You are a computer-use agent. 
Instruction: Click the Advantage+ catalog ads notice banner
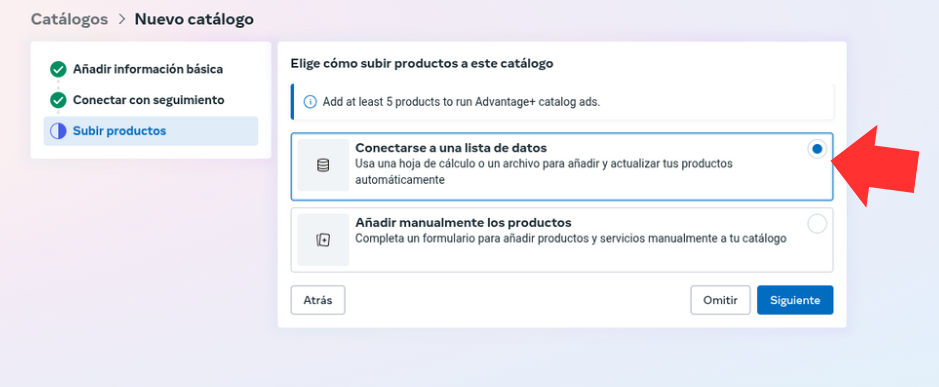click(562, 102)
